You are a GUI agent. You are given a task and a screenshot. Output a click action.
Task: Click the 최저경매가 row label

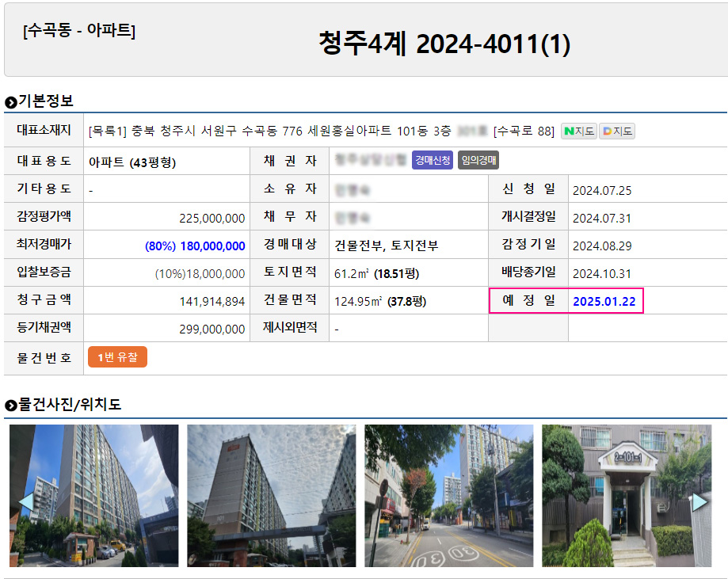coord(44,244)
